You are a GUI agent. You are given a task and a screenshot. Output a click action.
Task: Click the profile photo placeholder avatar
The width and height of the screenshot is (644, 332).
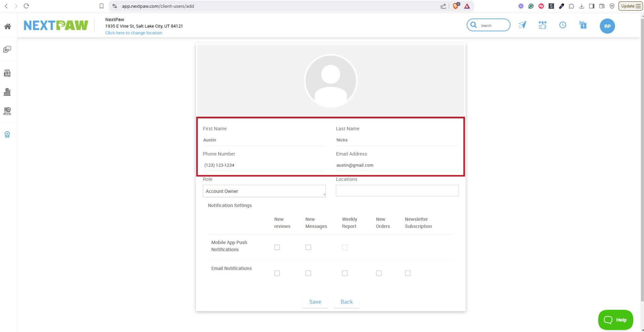[x=331, y=81]
